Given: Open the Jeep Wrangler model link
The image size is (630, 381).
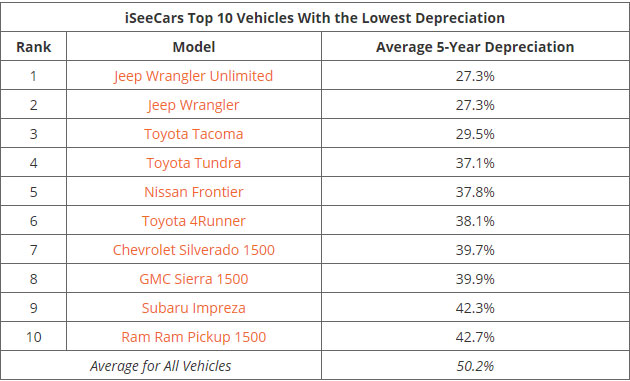Looking at the screenshot, I should (193, 105).
